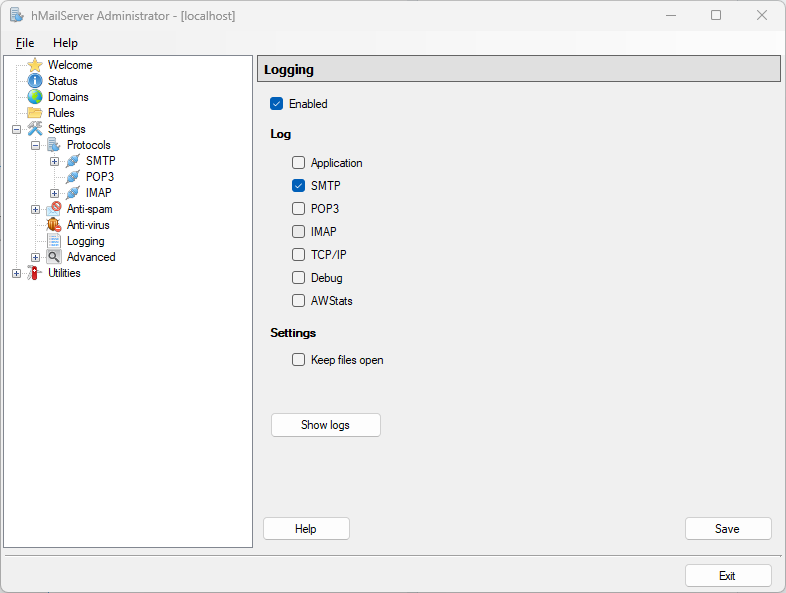786x593 pixels.
Task: Select Welcome in the tree
Action: [x=70, y=65]
